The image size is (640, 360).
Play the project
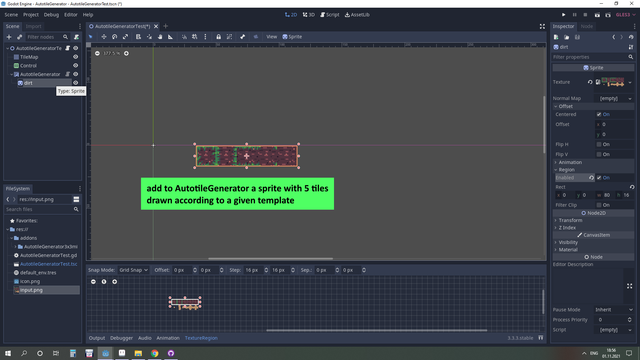pyautogui.click(x=564, y=15)
